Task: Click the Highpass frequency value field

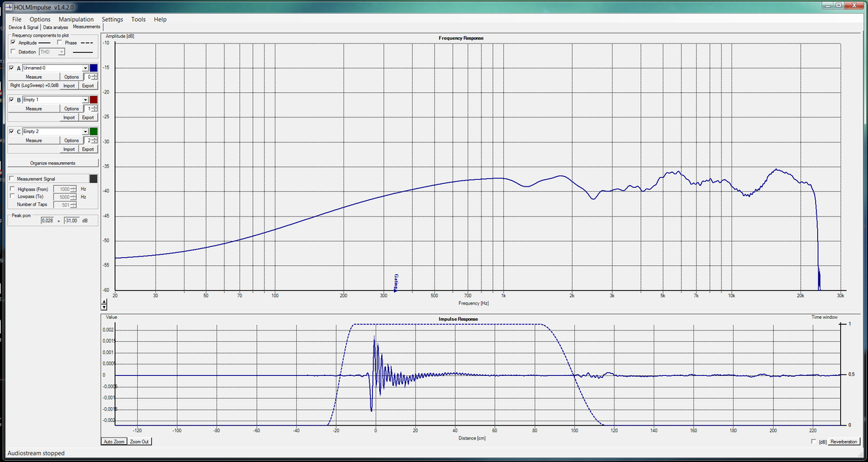Action: [x=64, y=189]
